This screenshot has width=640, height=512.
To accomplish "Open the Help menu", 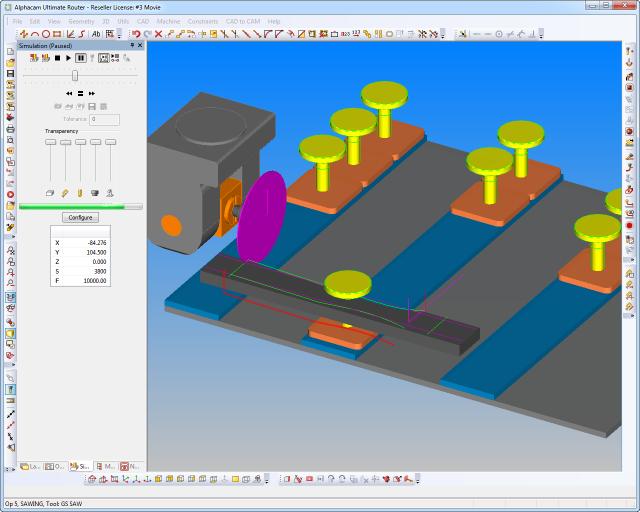I will [x=274, y=21].
